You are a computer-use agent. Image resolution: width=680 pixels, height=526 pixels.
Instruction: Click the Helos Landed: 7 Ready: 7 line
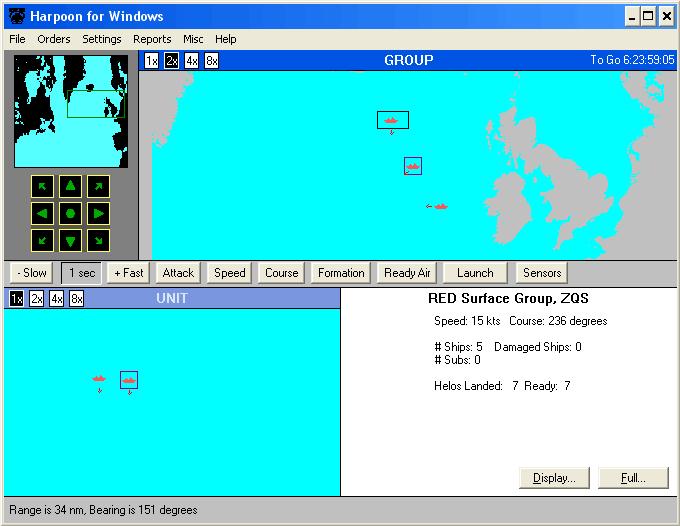pos(502,386)
